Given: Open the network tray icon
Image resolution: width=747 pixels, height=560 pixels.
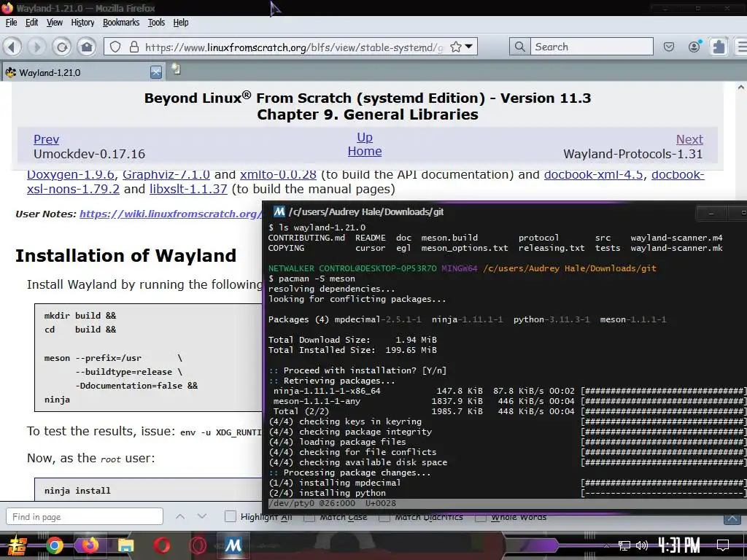Looking at the screenshot, I should coord(624,545).
